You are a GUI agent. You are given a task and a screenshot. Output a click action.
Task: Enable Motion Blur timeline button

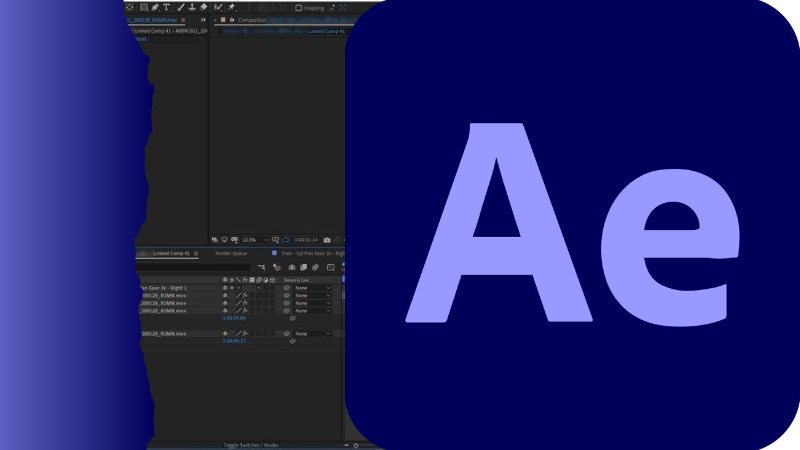coord(315,267)
